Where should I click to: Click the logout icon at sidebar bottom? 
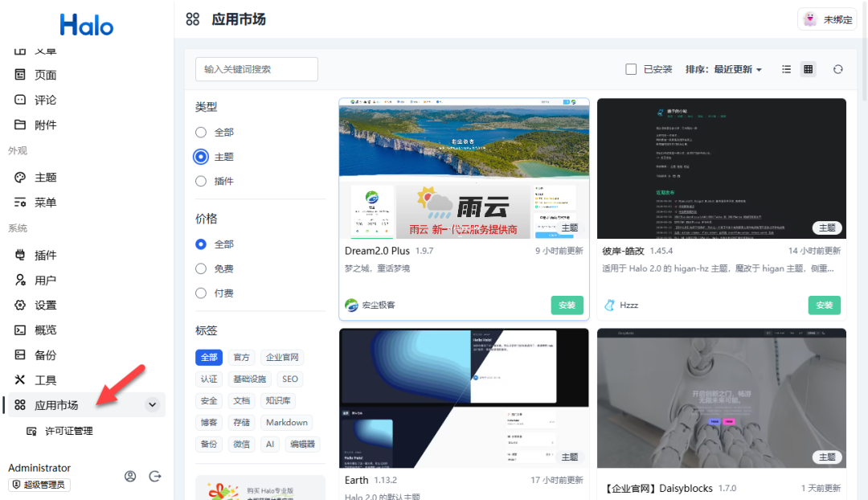[x=155, y=476]
